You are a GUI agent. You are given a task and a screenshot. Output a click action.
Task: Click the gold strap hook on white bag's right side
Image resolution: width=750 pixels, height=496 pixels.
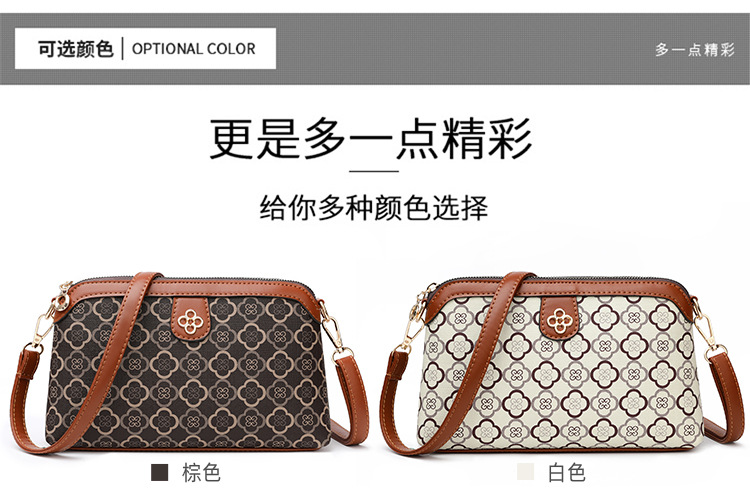point(707,330)
